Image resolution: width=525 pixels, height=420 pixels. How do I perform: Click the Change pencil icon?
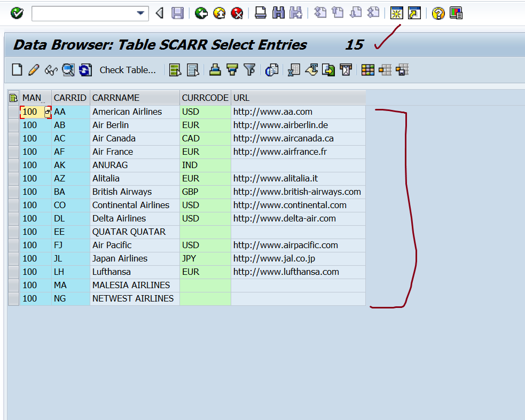[x=34, y=70]
